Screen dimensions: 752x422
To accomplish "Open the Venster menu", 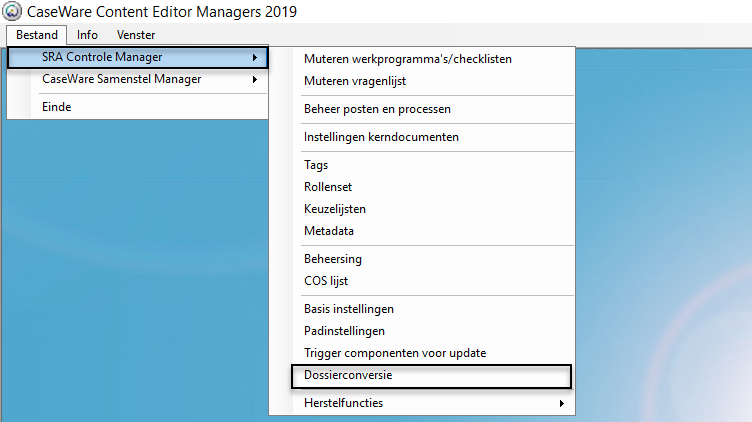I will [x=136, y=35].
